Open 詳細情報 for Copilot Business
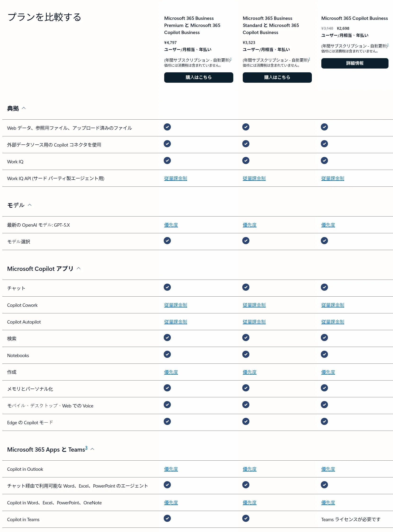Screen dimensions: 393x532 point(355,63)
